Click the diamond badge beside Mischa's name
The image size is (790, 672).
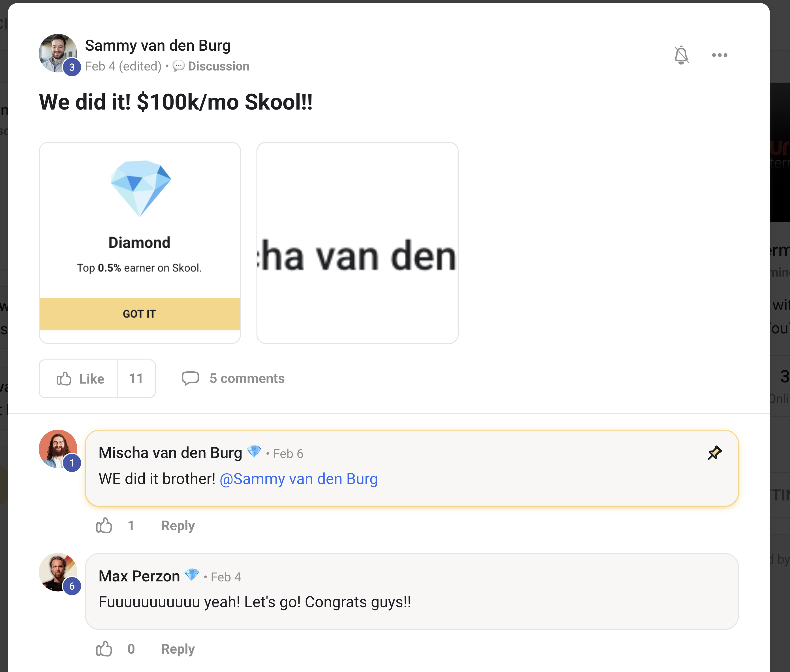[x=254, y=452]
